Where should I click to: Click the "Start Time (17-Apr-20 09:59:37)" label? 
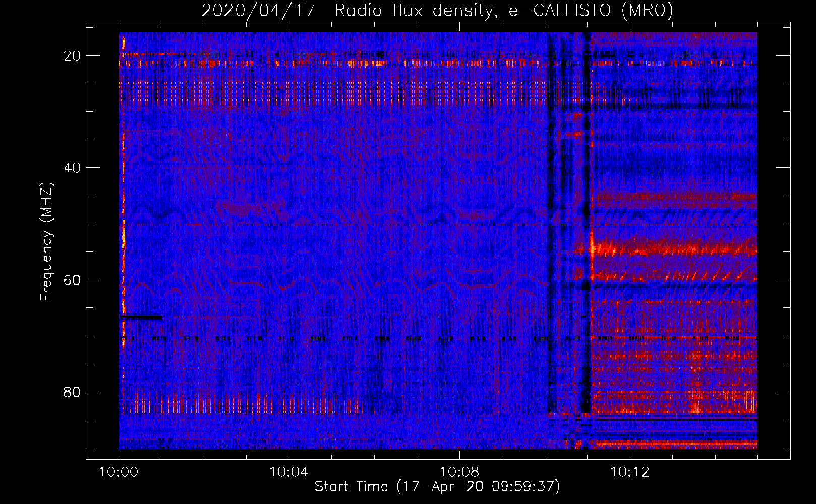[x=437, y=487]
